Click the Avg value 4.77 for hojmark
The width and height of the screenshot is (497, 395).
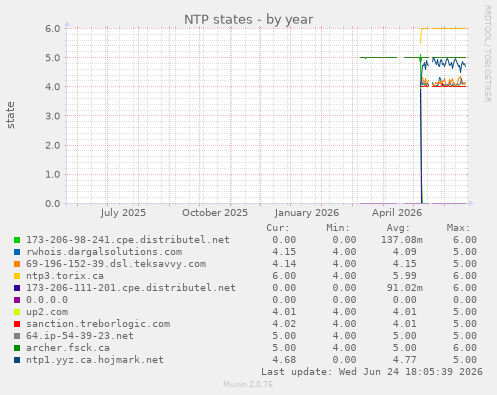[x=405, y=360]
